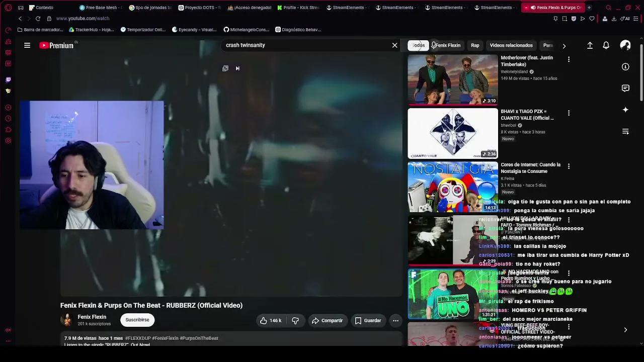Open the Fenix Flexin channel avatar
This screenshot has height=362, width=644.
point(66,320)
